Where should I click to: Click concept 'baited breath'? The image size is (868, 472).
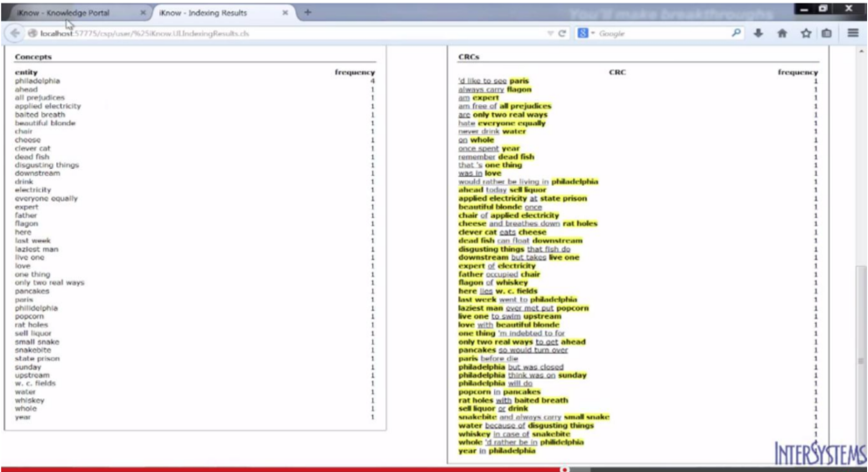[40, 115]
